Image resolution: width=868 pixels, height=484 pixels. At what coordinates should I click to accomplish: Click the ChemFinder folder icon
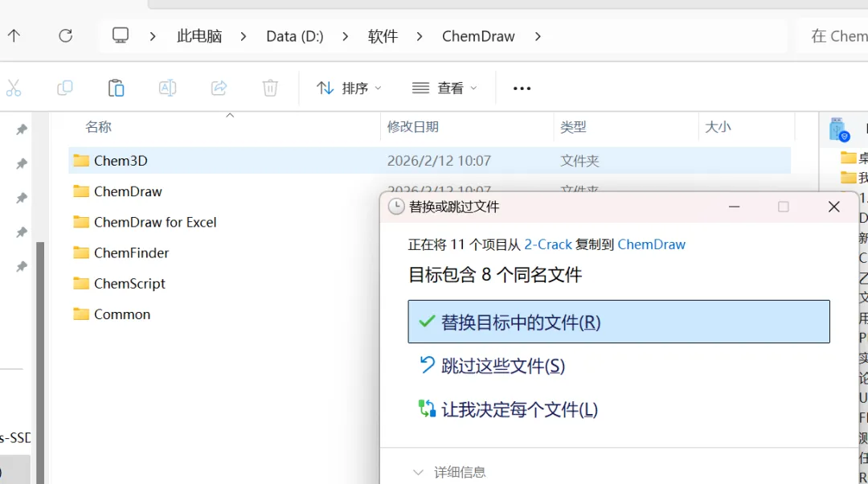coord(81,252)
